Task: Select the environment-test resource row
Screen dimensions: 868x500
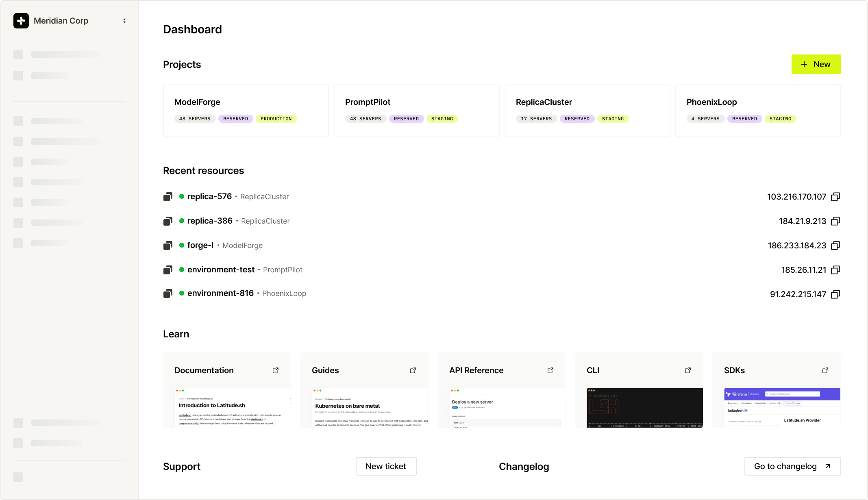Action: pos(502,270)
